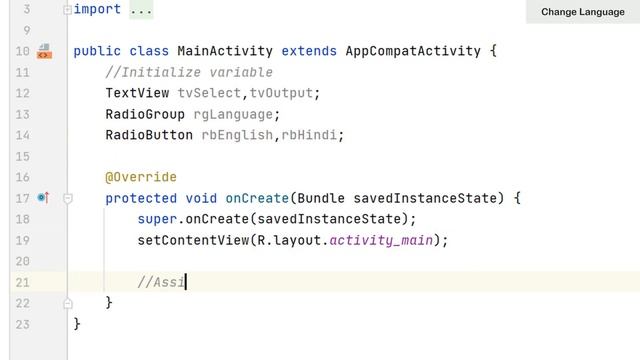
Task: Click the override method gutter icon on line 17
Action: point(43,198)
